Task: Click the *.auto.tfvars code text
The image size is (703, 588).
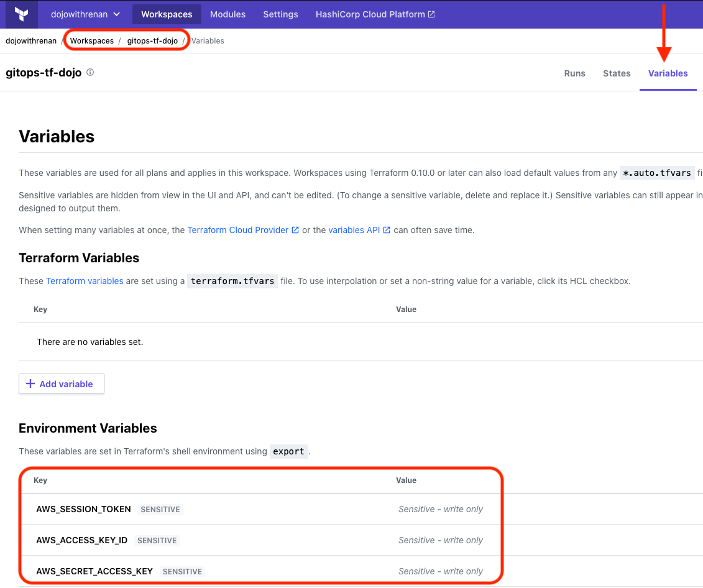Action: pyautogui.click(x=657, y=173)
